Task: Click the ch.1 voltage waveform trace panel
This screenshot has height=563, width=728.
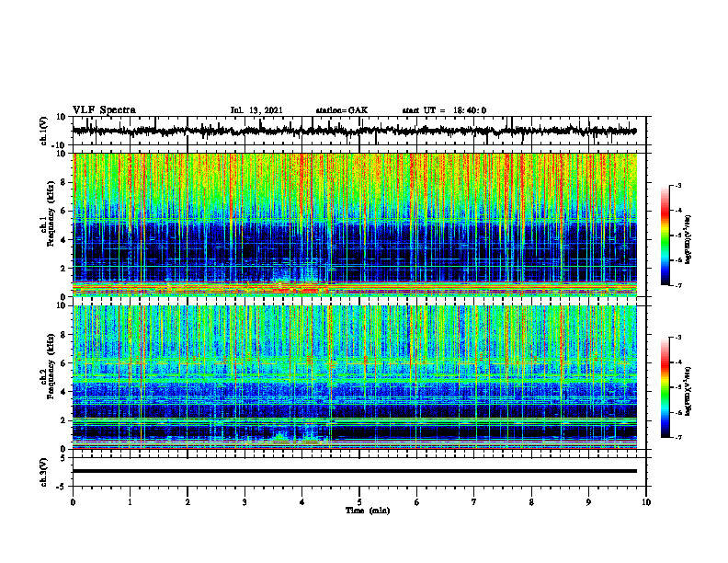Action: (358, 131)
